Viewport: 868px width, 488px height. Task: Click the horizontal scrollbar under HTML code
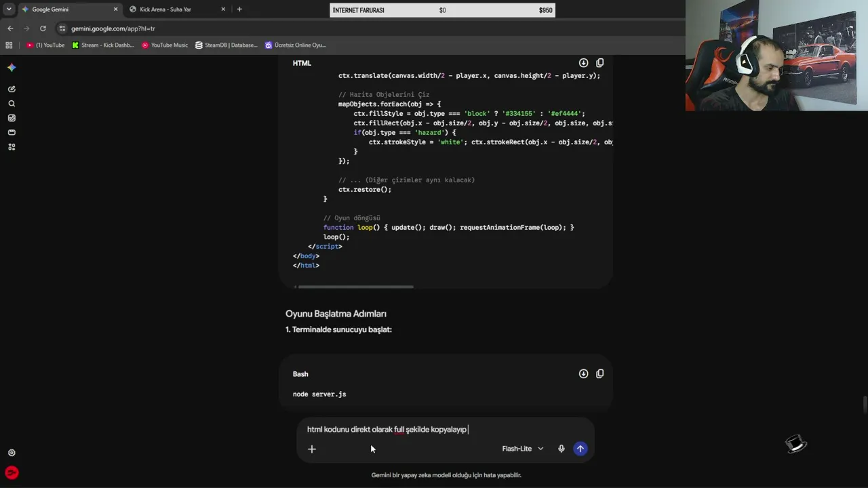[x=355, y=287]
